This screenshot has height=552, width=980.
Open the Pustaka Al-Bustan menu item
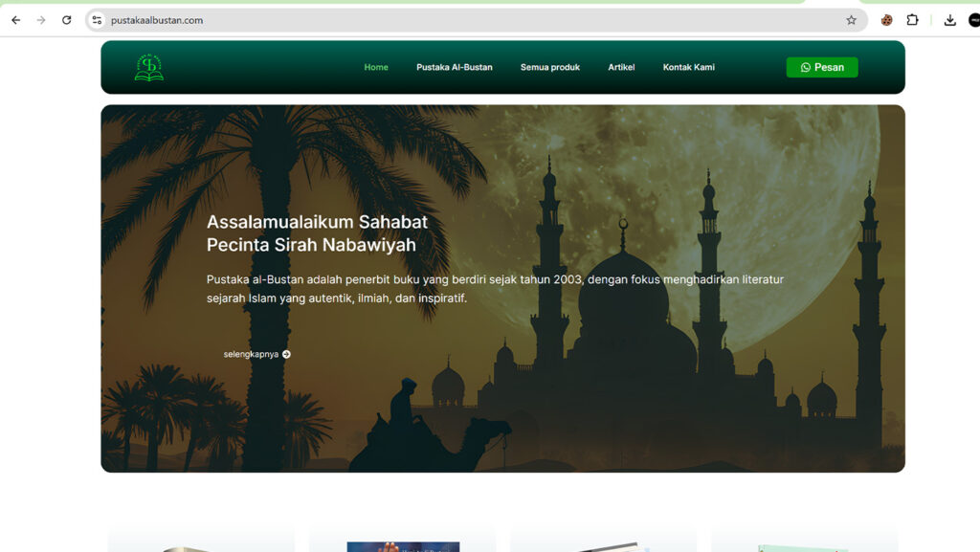point(454,68)
